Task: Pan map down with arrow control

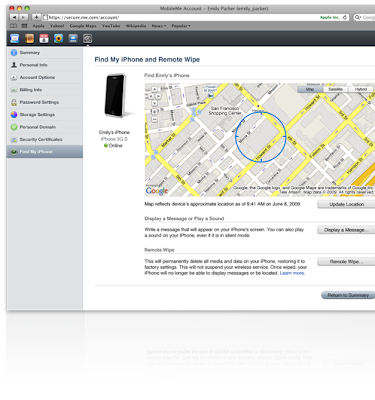Action: pyautogui.click(x=155, y=103)
